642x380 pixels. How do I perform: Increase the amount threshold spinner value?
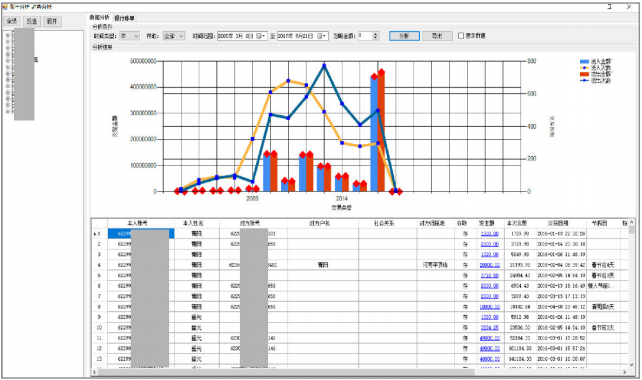[x=375, y=34]
